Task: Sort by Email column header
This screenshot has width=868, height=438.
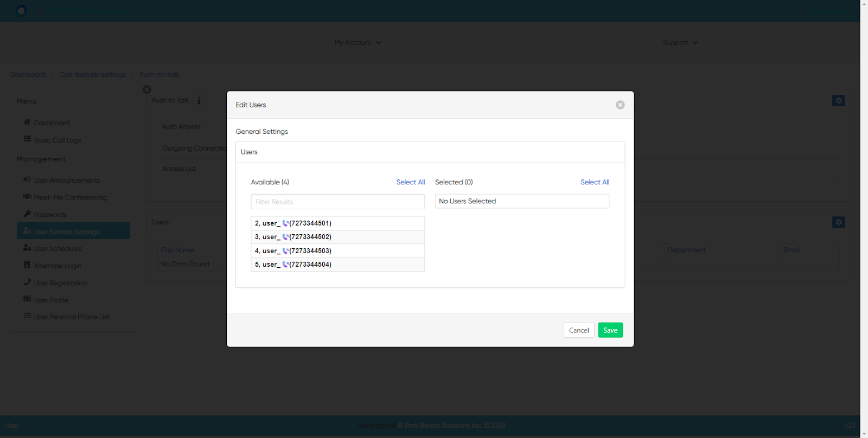Action: point(791,250)
